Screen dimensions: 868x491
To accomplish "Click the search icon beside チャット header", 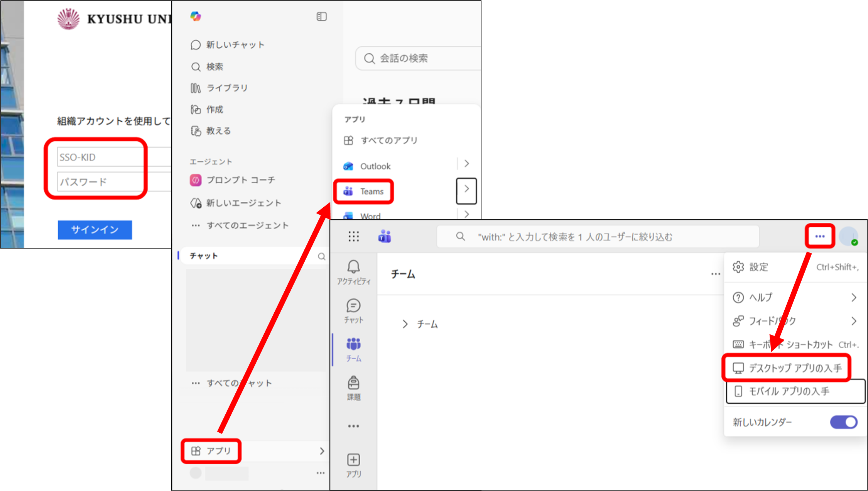I will tap(322, 256).
